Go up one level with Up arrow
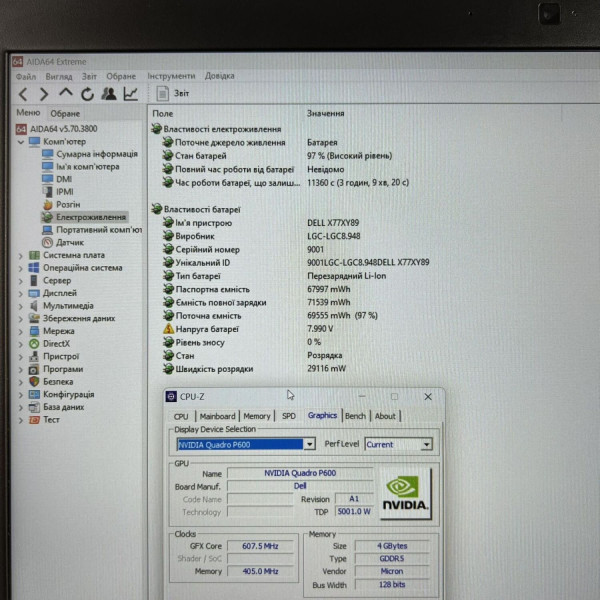 coord(66,93)
